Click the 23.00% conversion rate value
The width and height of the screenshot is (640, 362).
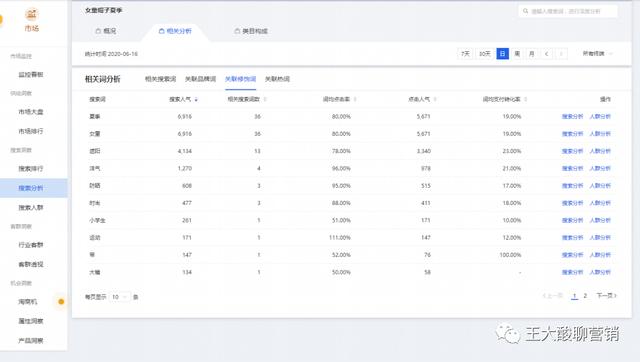[512, 151]
